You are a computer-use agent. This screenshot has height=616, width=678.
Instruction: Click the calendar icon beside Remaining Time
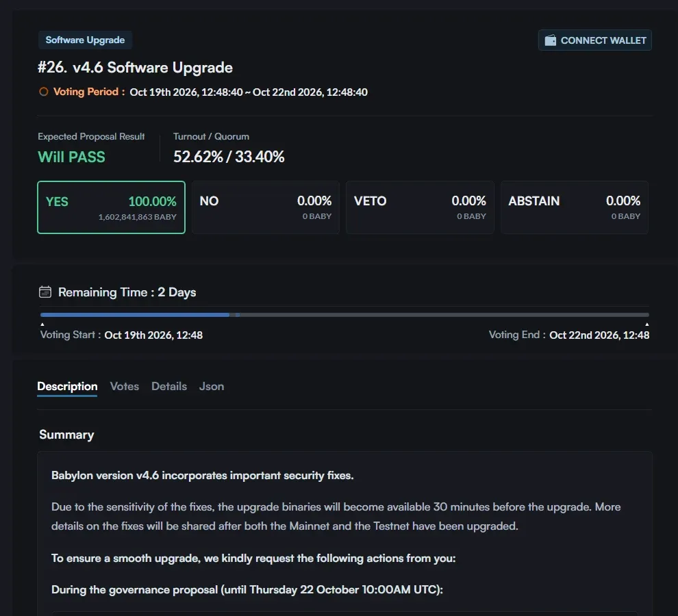45,292
